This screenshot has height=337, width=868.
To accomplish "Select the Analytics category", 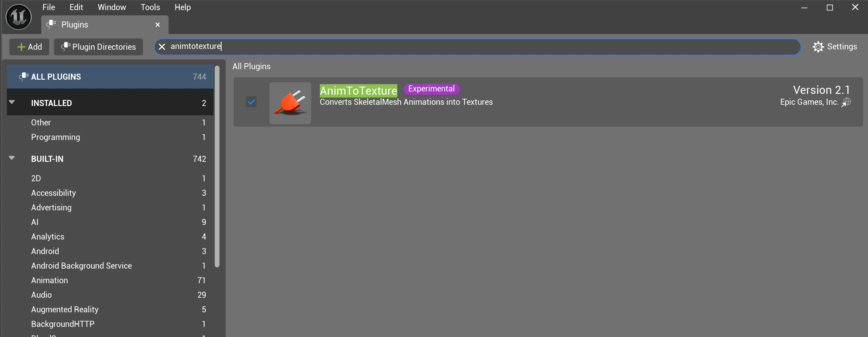I will 110,237.
